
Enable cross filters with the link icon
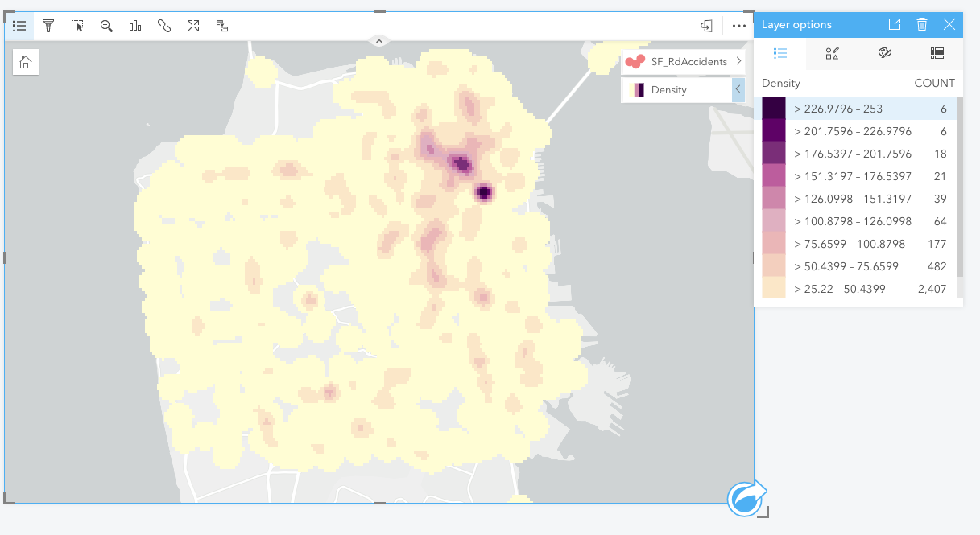(163, 26)
